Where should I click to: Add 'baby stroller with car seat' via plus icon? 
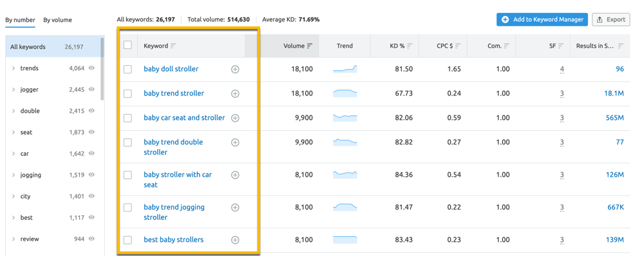(235, 175)
